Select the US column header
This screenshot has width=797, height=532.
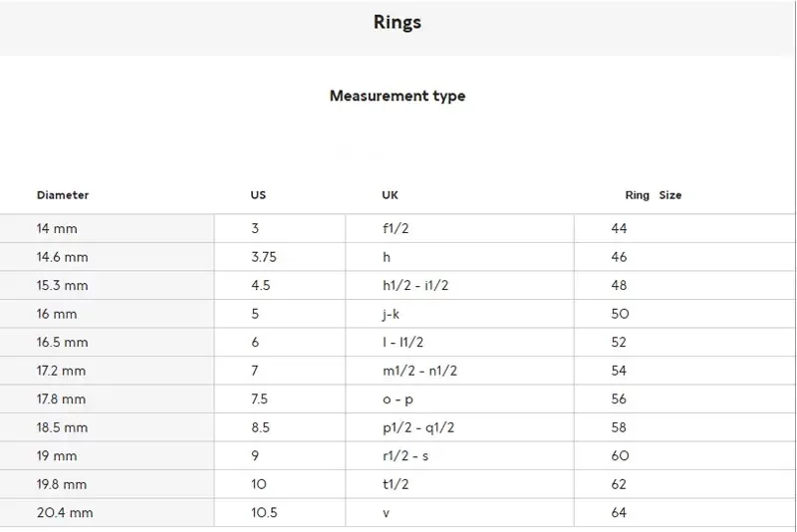point(258,195)
